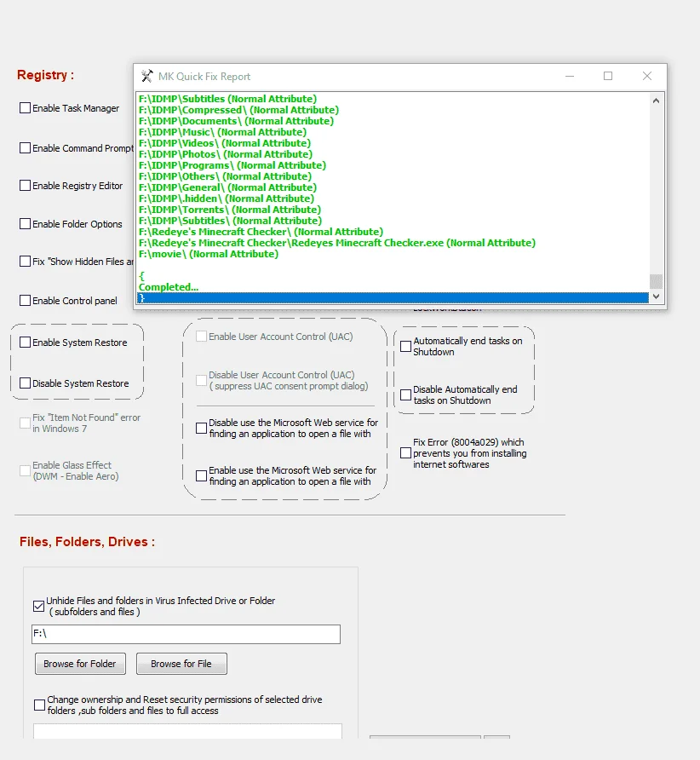Select F:\IDMP\Programs\ report line

pyautogui.click(x=232, y=165)
